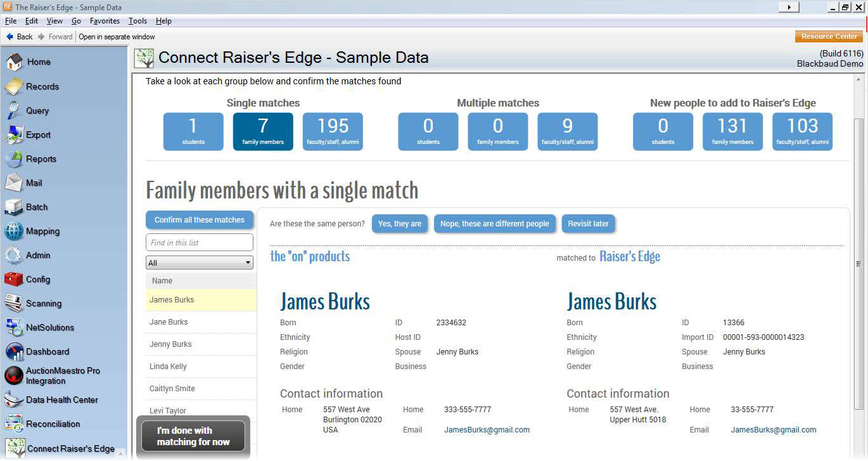Image resolution: width=868 pixels, height=461 pixels.
Task: Click the 'on' products JamesBurks@gmail.com link
Action: pos(487,430)
